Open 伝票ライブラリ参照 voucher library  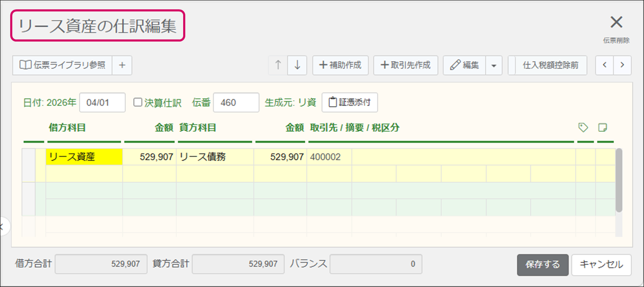click(x=62, y=65)
